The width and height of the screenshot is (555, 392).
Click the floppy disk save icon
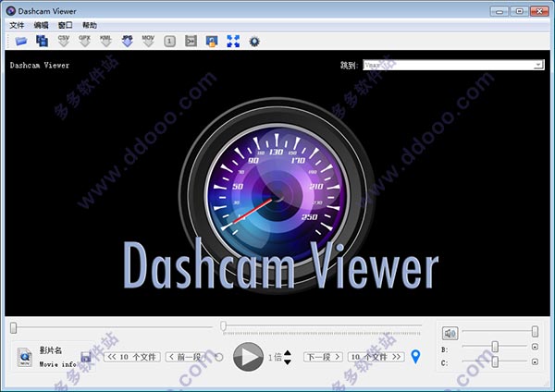coord(86,357)
